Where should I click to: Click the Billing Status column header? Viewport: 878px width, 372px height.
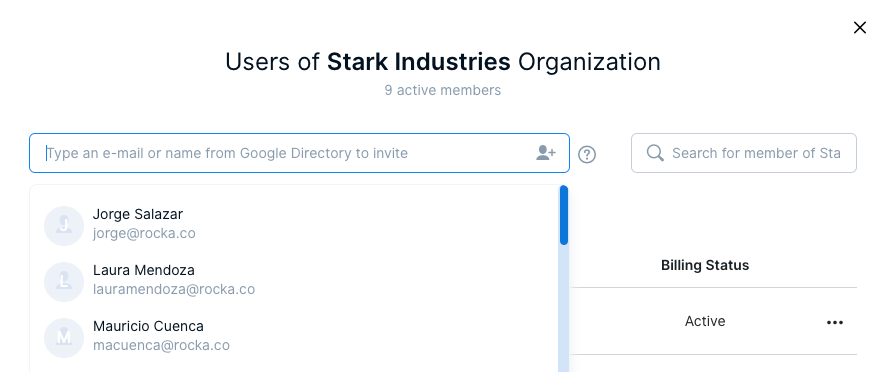(705, 265)
